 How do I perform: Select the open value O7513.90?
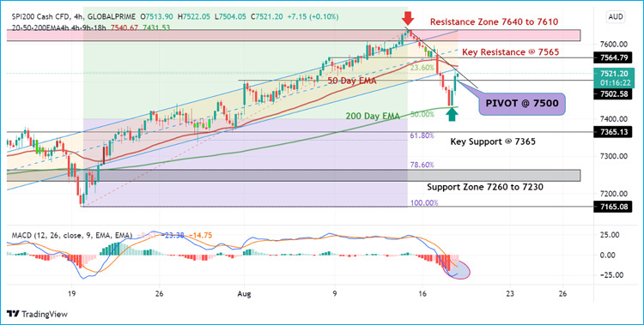point(157,17)
